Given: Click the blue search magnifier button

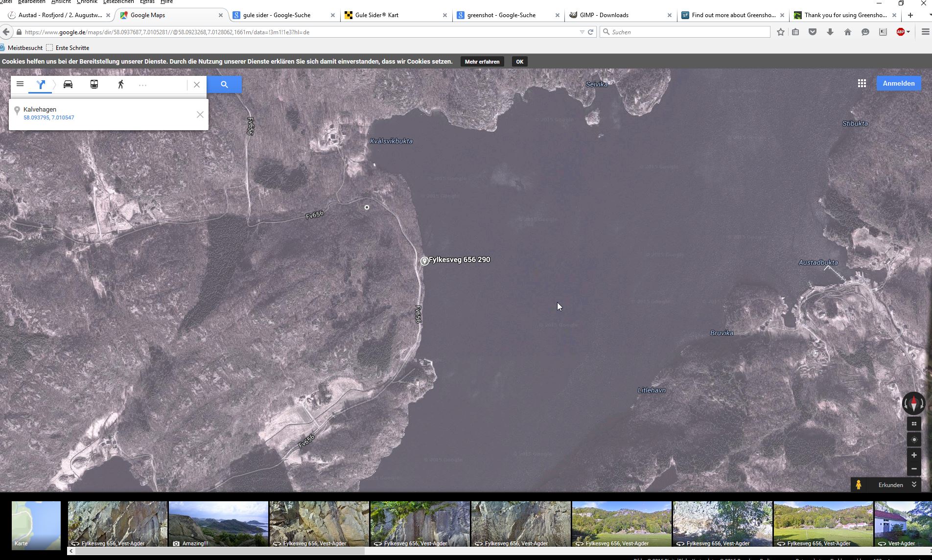Looking at the screenshot, I should coord(224,84).
